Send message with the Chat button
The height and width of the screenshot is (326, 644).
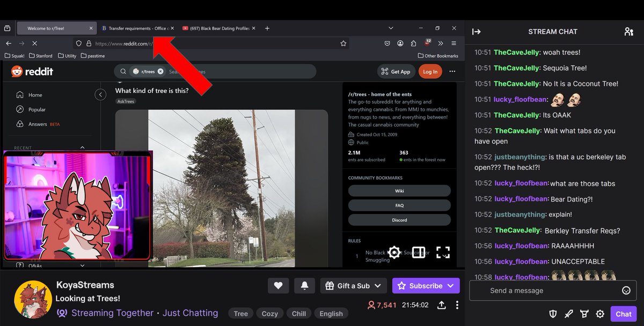624,314
